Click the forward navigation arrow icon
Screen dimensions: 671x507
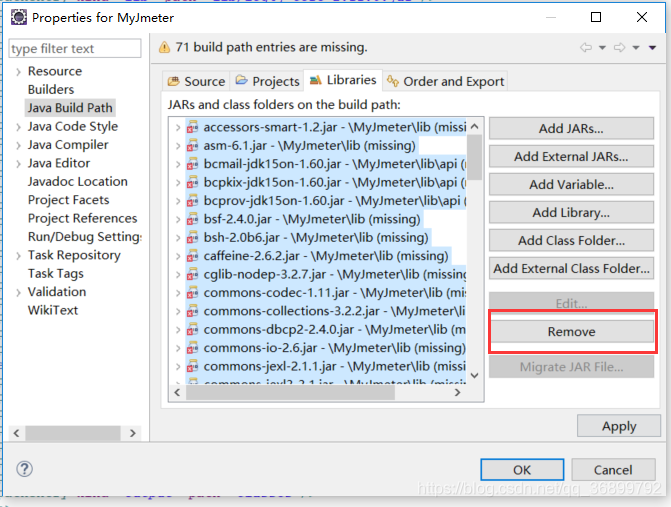click(619, 47)
